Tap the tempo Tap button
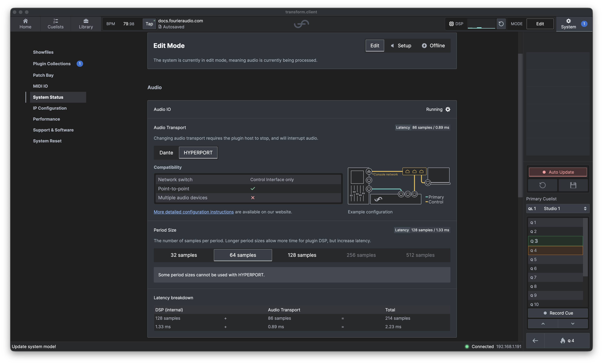This screenshot has width=603, height=364. click(x=149, y=24)
